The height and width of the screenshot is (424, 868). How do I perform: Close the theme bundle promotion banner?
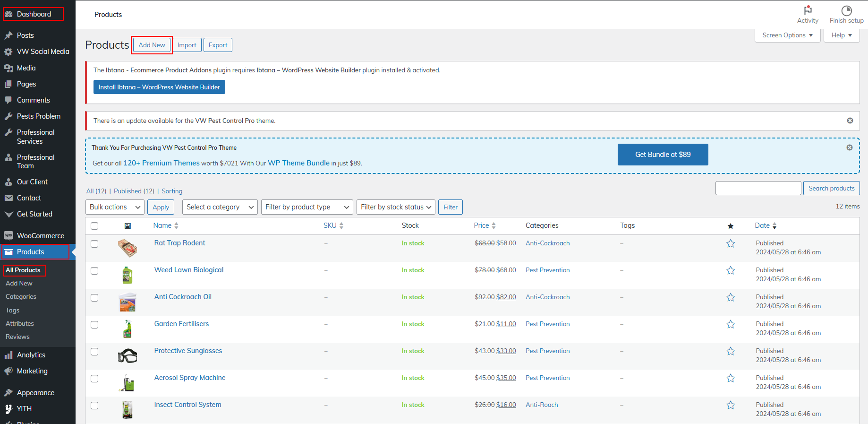pyautogui.click(x=850, y=147)
